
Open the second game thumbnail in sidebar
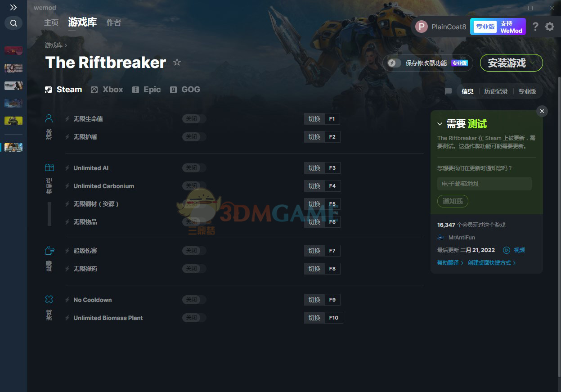coord(13,68)
